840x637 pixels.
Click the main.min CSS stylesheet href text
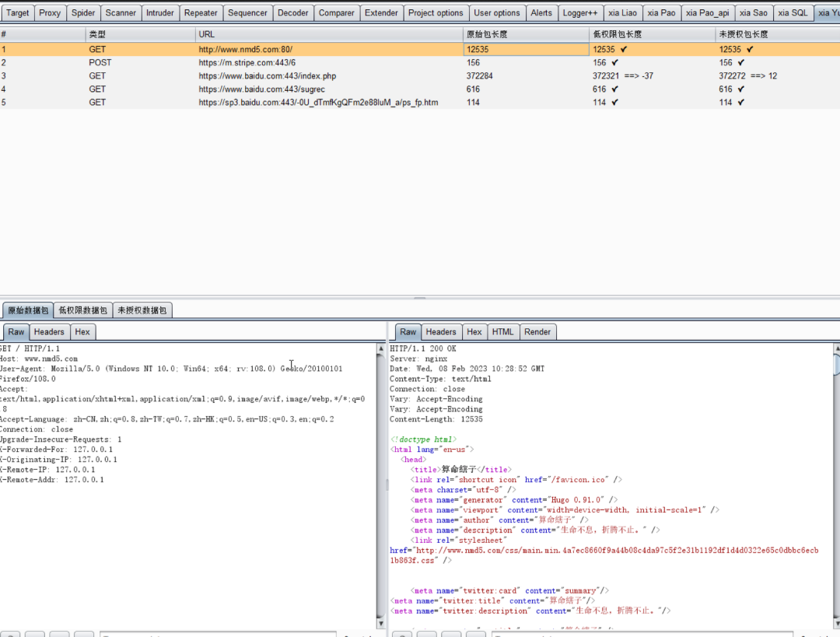tap(604, 555)
